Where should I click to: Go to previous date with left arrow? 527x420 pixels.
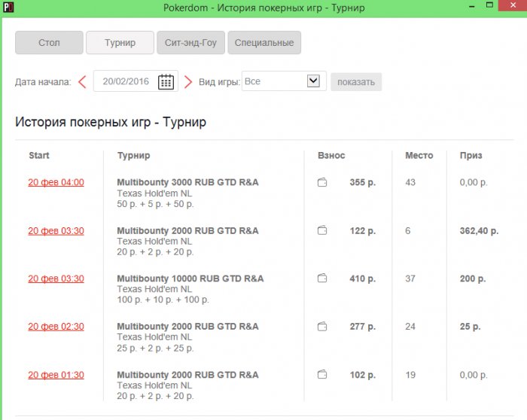pos(82,81)
